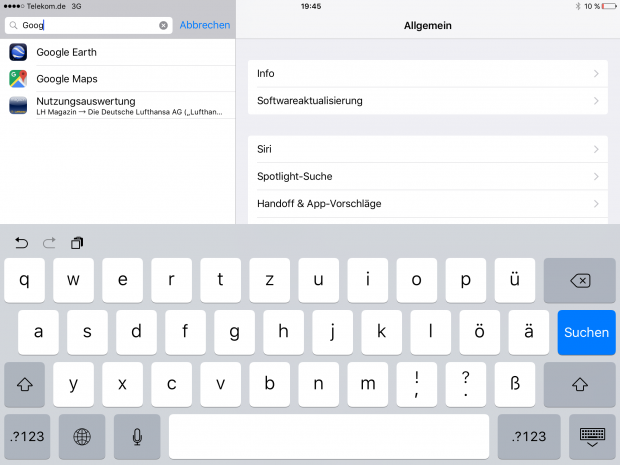The height and width of the screenshot is (465, 620).
Task: Tap the q key
Action: [25, 280]
